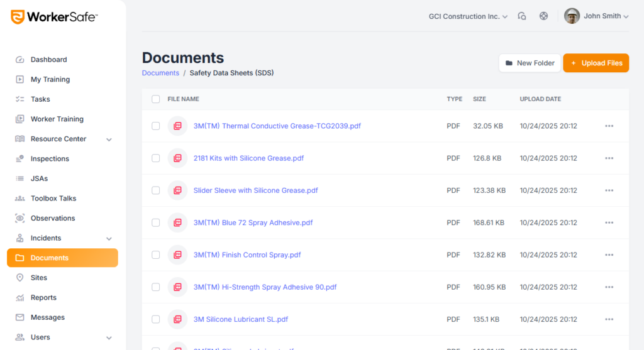Click PDF icon for 2181 Kits file

pyautogui.click(x=177, y=158)
